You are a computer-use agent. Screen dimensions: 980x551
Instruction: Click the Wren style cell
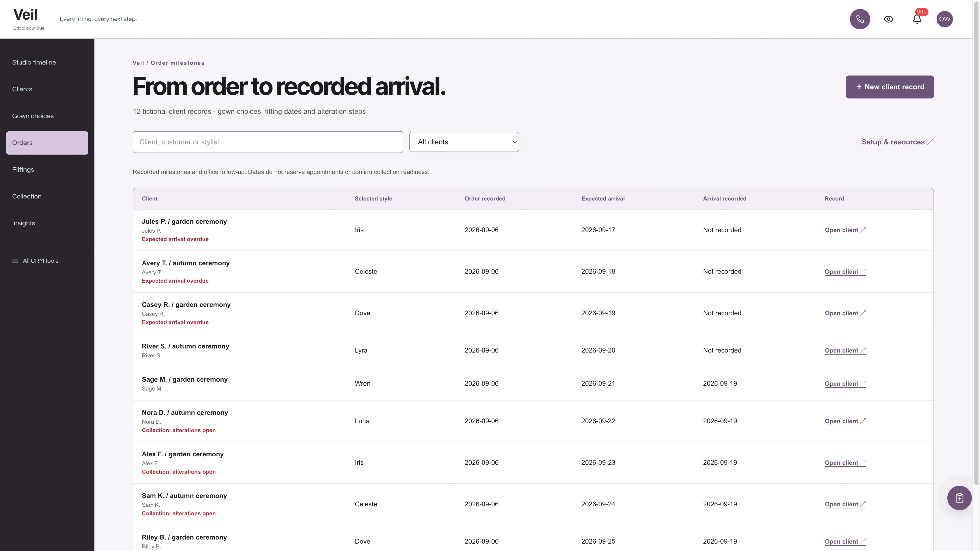click(362, 384)
